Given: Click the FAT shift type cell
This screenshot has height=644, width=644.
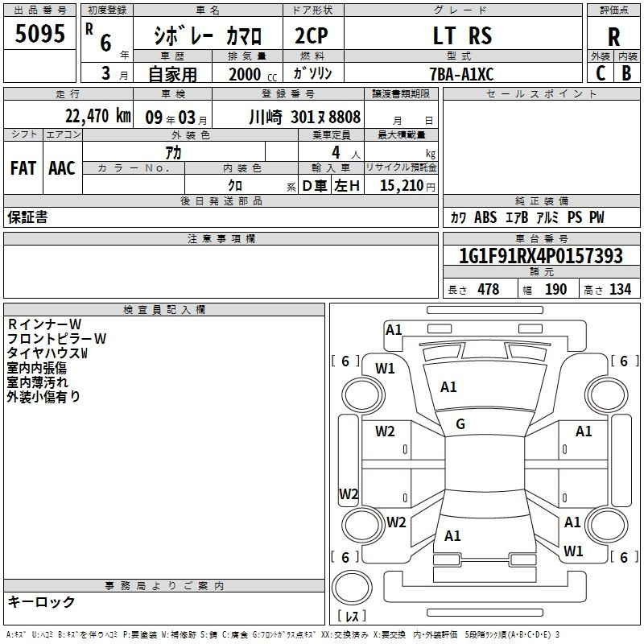Looking at the screenshot, I should 23,167.
